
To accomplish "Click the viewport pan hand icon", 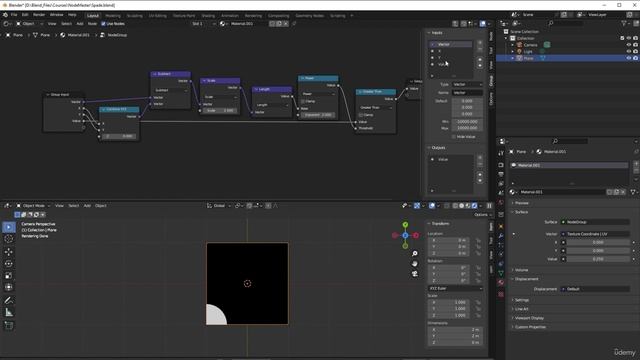I will (415, 264).
